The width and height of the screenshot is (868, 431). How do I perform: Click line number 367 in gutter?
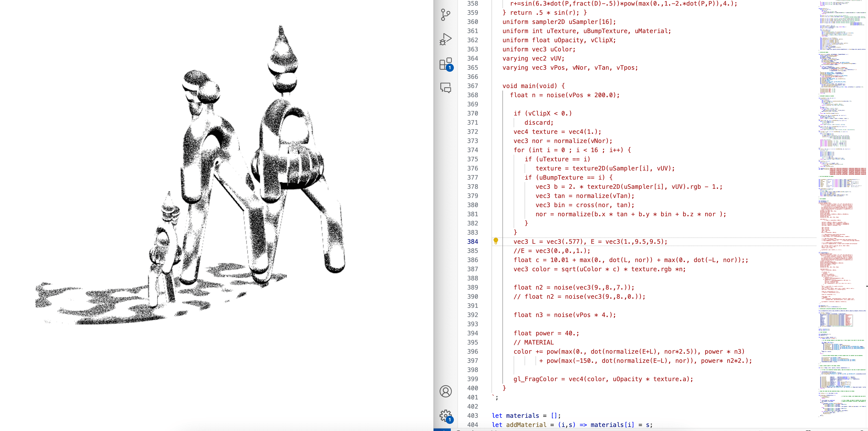pos(472,86)
